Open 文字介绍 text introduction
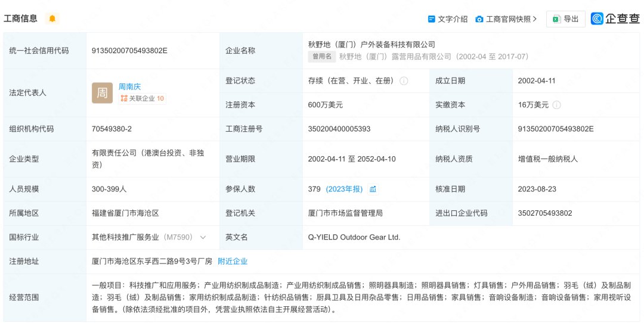644x323 pixels. click(453, 19)
